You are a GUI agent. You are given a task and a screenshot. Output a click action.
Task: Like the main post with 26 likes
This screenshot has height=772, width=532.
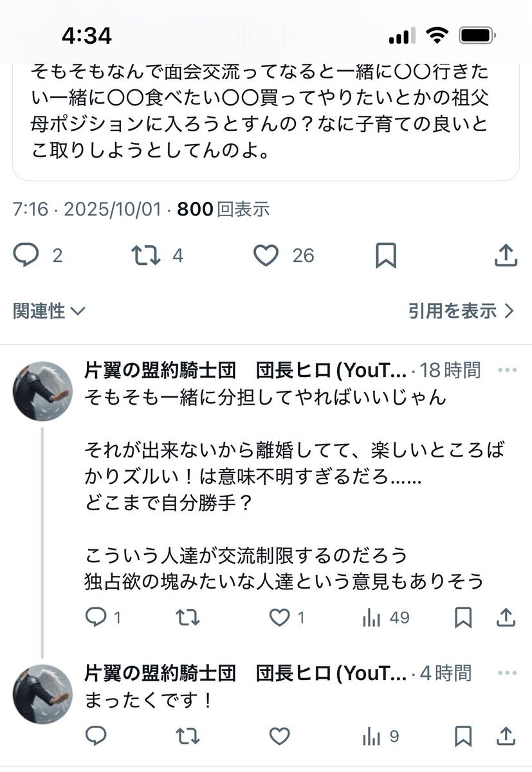tap(265, 256)
